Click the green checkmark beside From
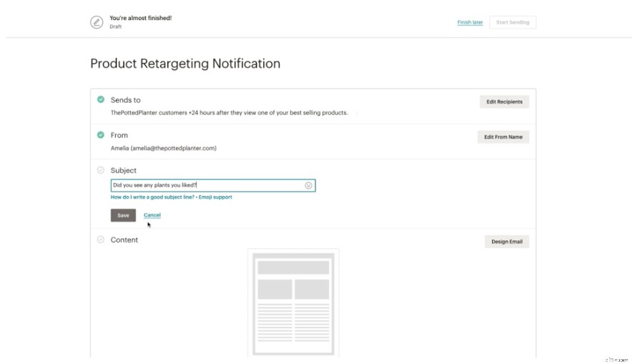The height and width of the screenshot is (364, 638). pos(101,134)
